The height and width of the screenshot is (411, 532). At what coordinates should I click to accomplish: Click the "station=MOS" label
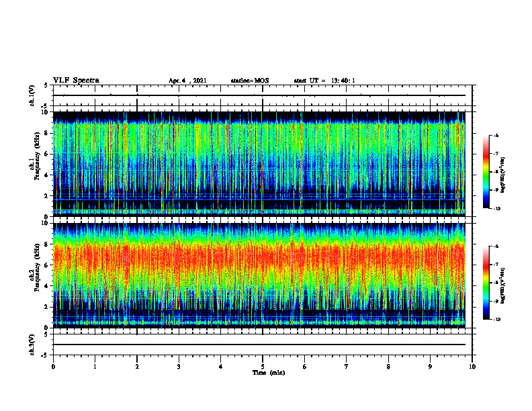(x=250, y=81)
